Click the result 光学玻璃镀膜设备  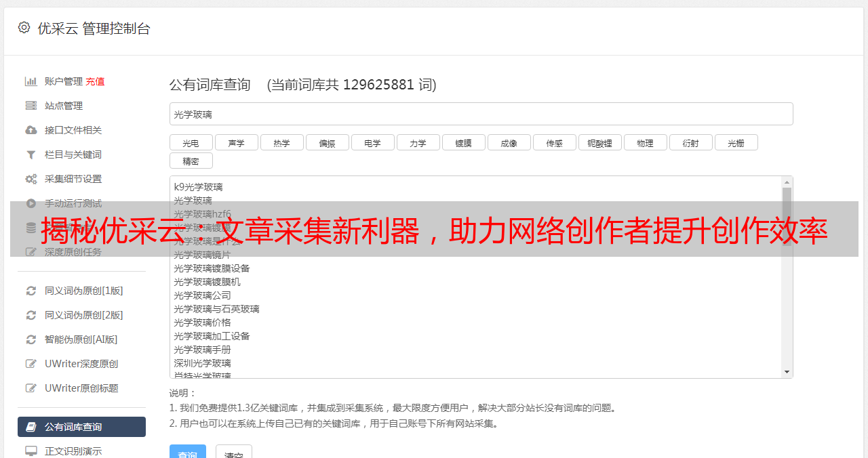(x=212, y=268)
